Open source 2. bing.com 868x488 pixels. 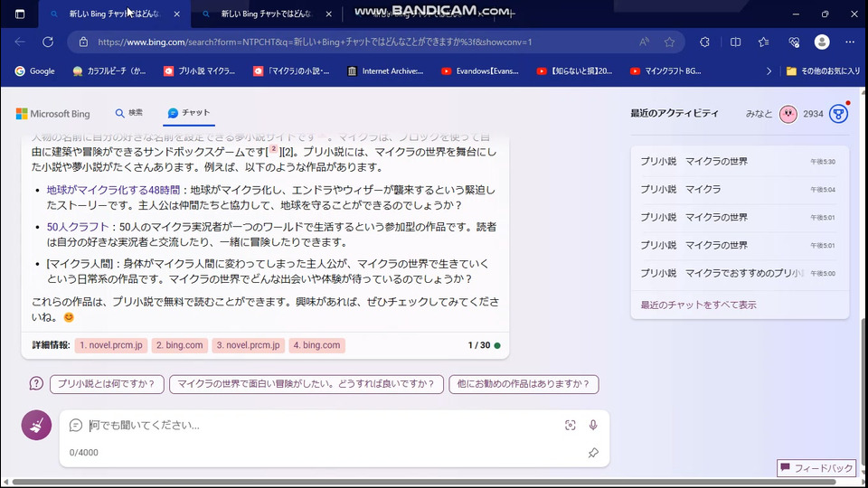pos(179,345)
